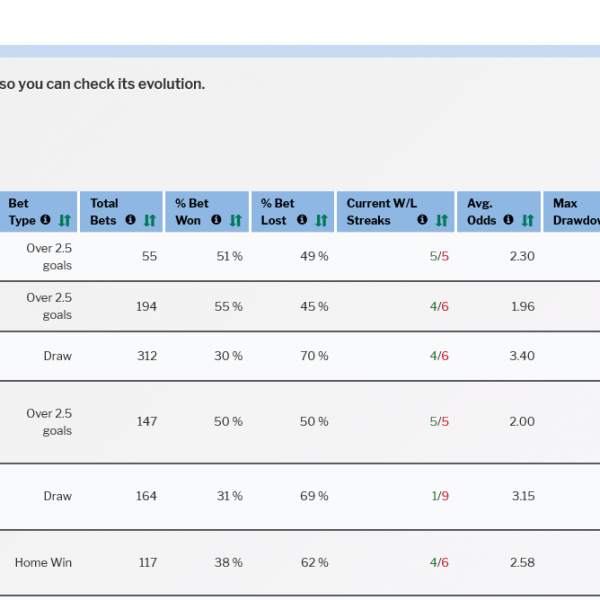The height and width of the screenshot is (600, 600).
Task: Sort by % Bet Won using arrows icon
Action: point(236,220)
